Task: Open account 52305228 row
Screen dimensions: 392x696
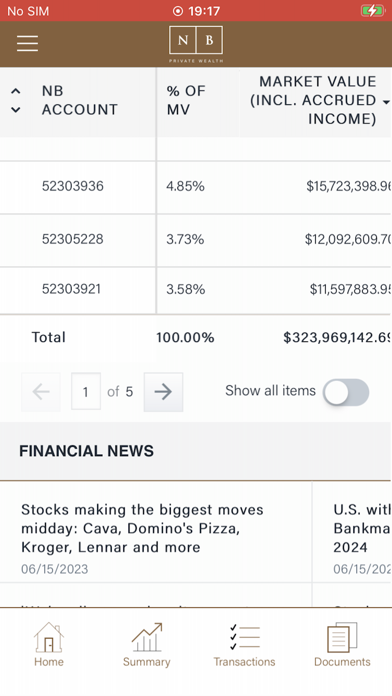Action: point(196,240)
